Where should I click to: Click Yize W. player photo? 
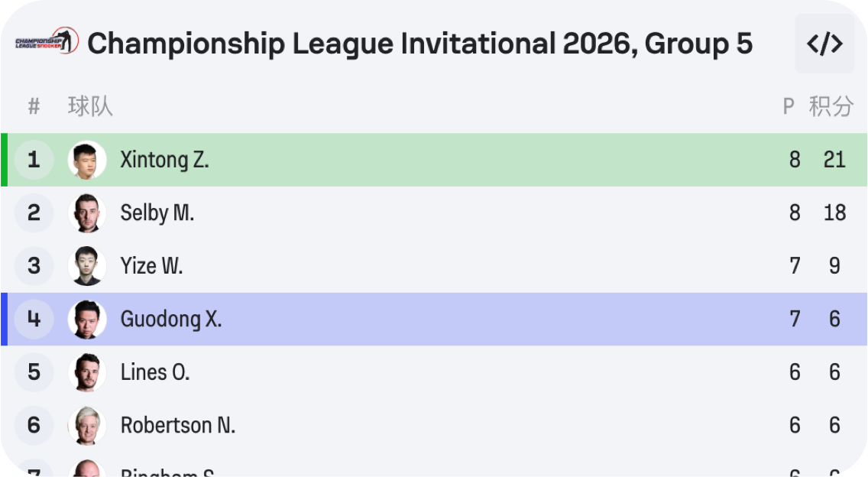(87, 266)
